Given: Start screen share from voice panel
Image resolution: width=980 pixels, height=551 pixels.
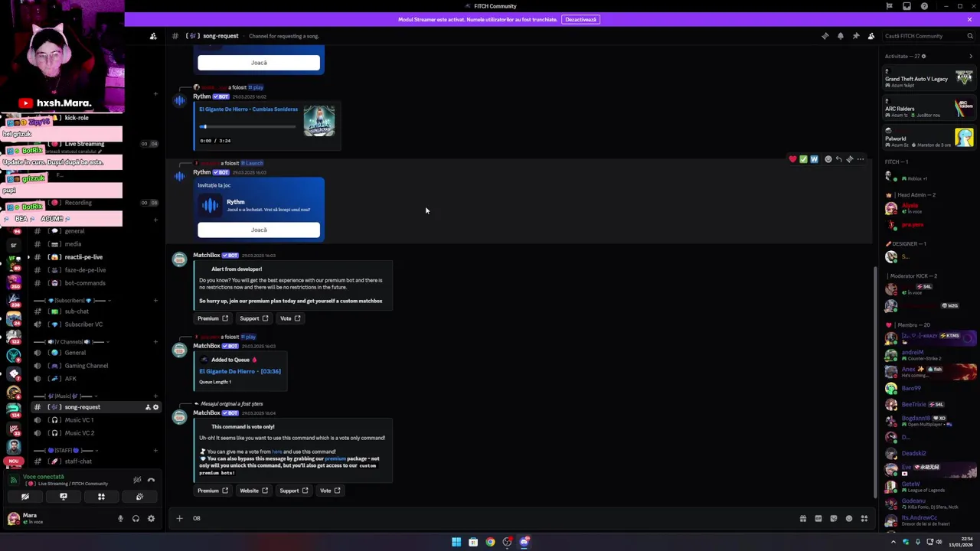Looking at the screenshot, I should [x=63, y=497].
